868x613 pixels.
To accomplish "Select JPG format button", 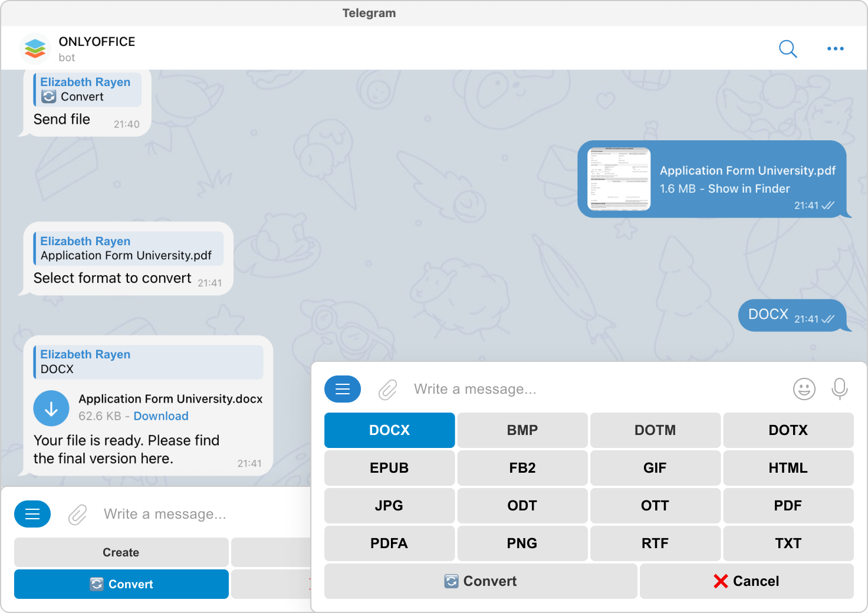I will (x=389, y=506).
